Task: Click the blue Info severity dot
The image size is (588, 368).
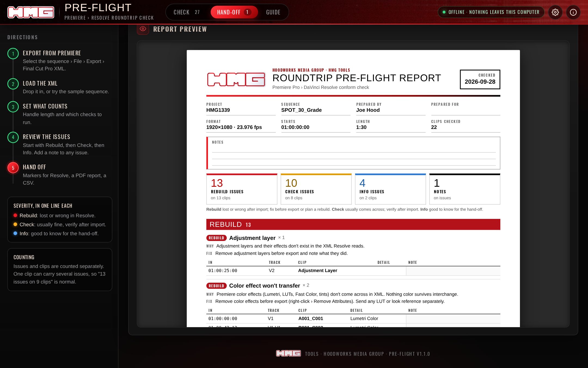Action: click(16, 233)
